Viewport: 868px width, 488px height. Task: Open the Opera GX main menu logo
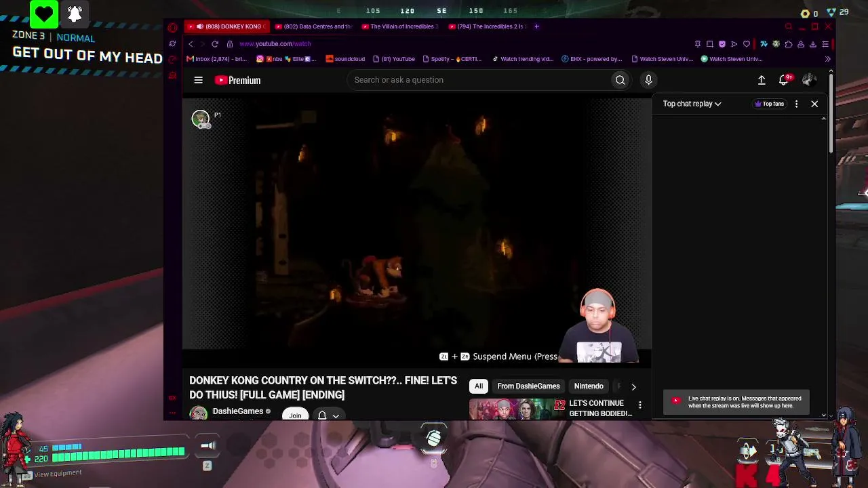click(172, 27)
